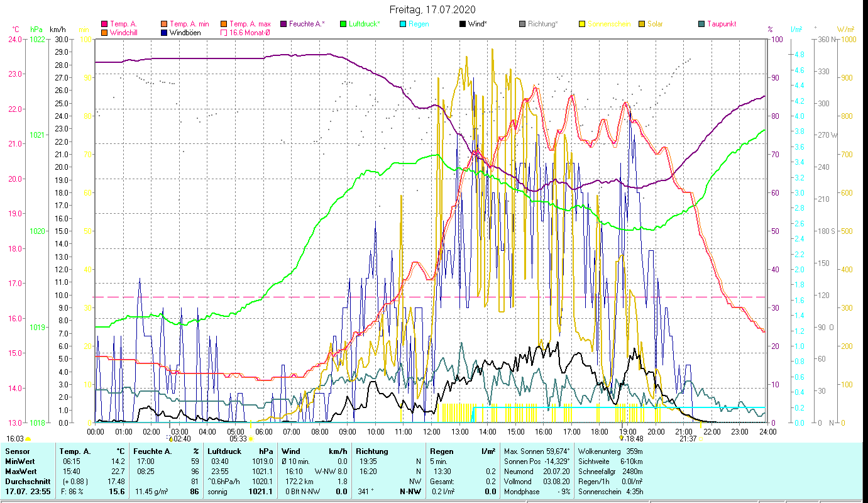This screenshot has height=503, width=868.
Task: Click the 'Sonnenschein 4:35h' duration entry
Action: [x=610, y=492]
